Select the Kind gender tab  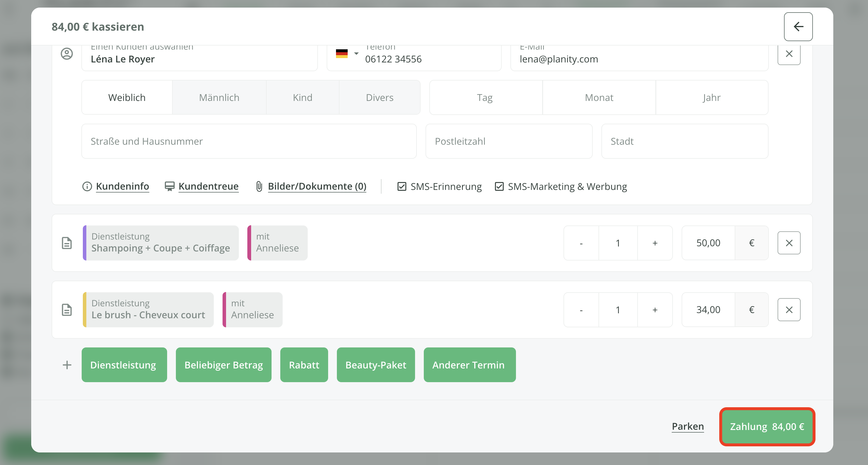302,98
